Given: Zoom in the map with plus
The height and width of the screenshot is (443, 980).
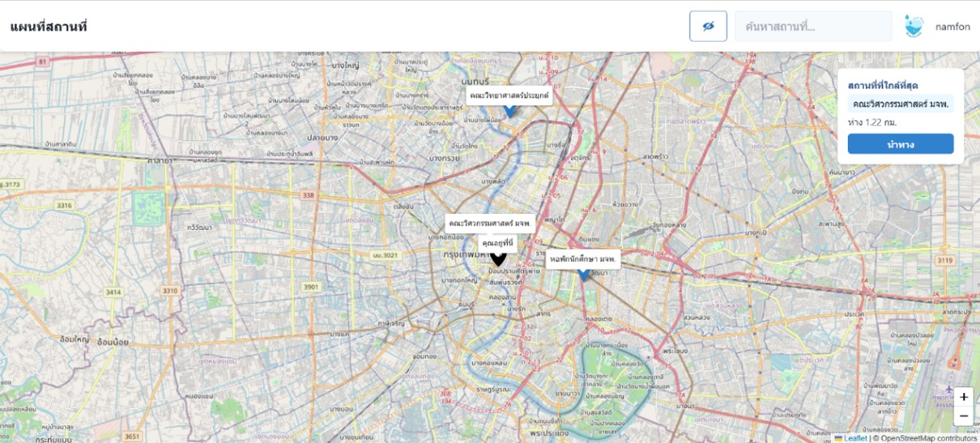Looking at the screenshot, I should (964, 397).
